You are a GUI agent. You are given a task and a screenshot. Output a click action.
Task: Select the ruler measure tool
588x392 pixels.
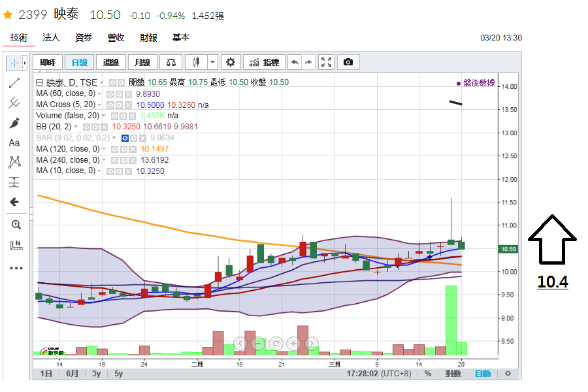point(16,246)
